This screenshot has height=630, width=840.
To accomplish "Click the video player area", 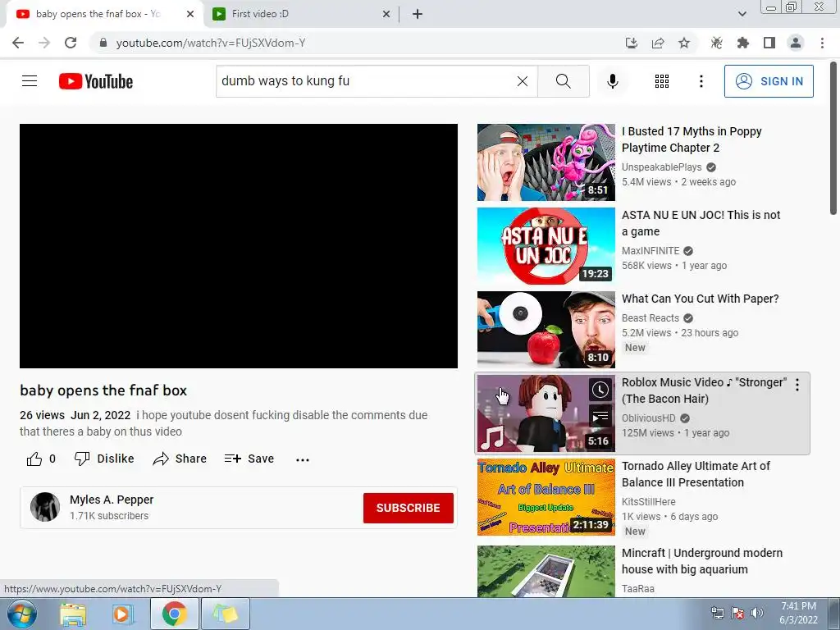I will click(239, 246).
